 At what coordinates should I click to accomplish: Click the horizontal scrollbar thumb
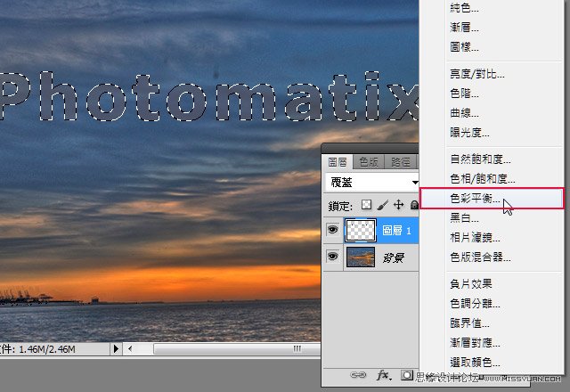pyautogui.click(x=236, y=348)
